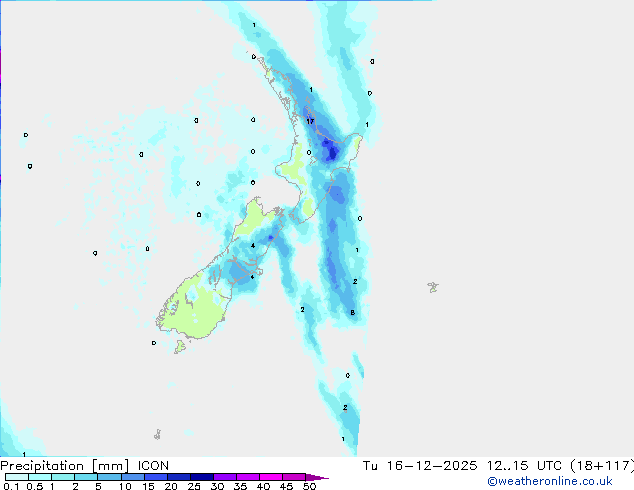The image size is (634, 490).
Task: Click the 15–20 mm blue legend swatch
Action: coord(156,477)
